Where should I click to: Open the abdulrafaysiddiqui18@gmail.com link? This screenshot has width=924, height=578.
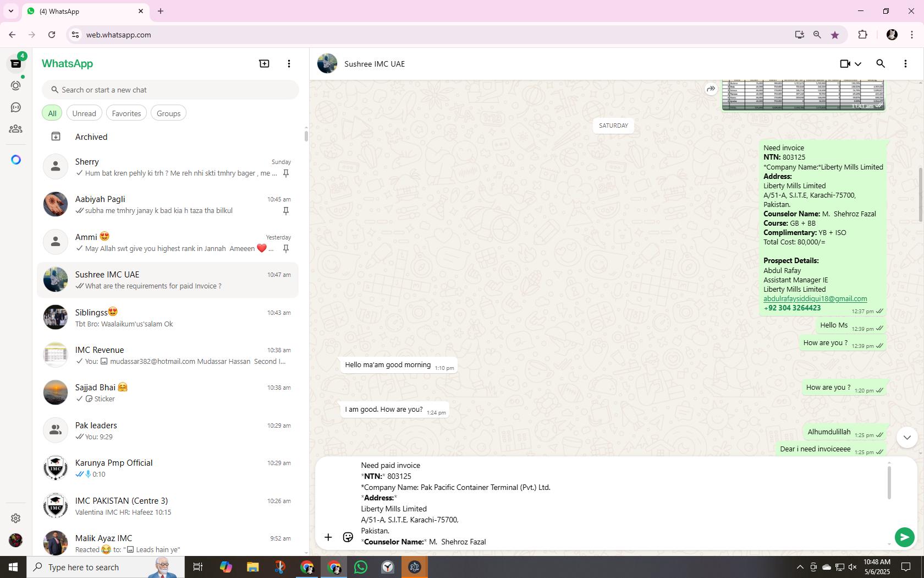point(815,299)
